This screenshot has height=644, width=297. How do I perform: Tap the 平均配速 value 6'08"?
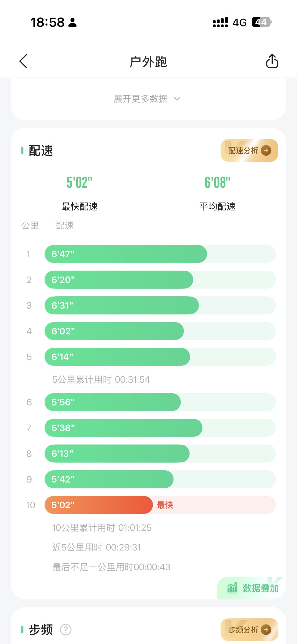coord(217,182)
